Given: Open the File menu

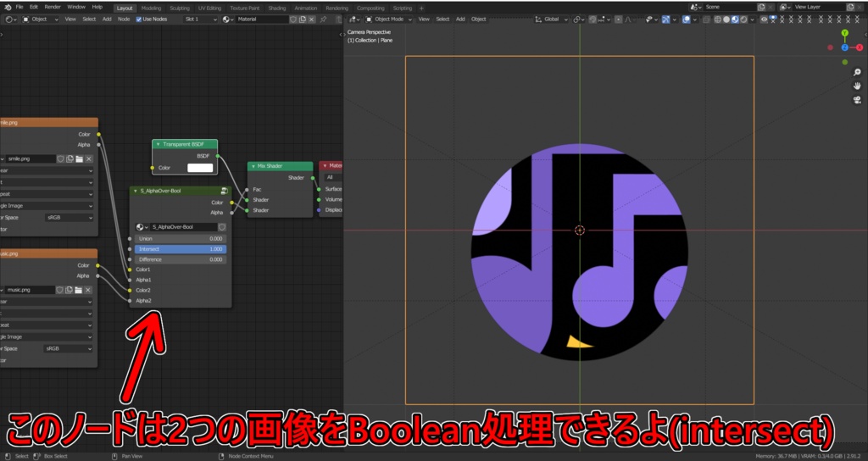Looking at the screenshot, I should pos(19,7).
